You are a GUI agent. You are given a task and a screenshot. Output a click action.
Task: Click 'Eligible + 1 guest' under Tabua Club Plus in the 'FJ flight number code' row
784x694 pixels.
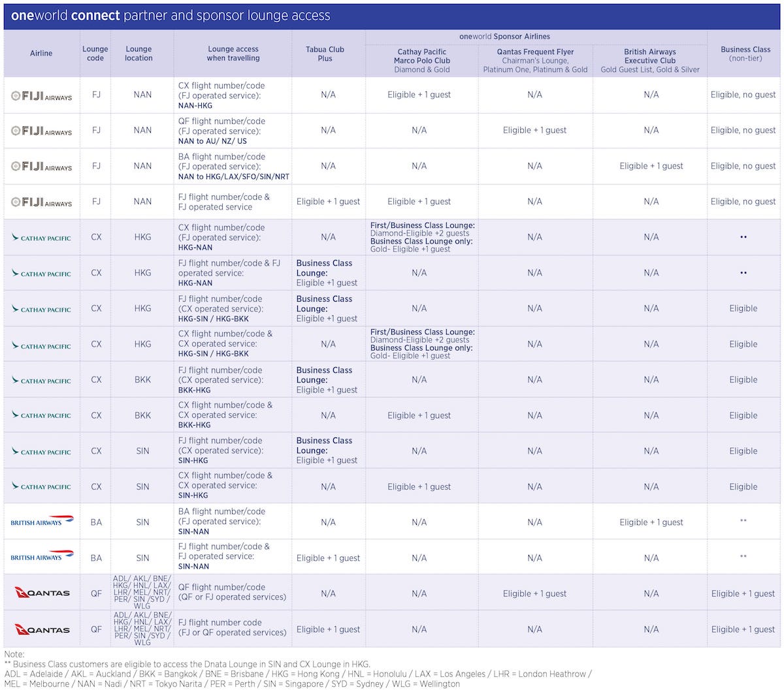pos(328,629)
